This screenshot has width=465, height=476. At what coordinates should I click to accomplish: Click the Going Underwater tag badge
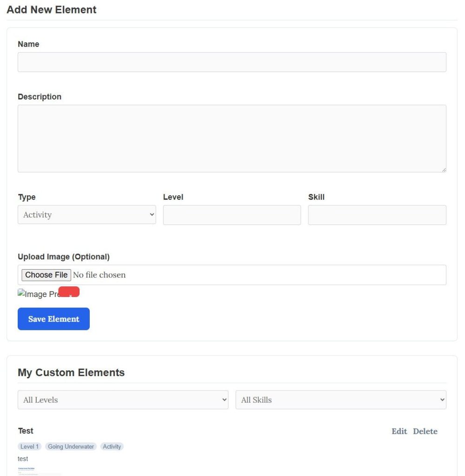(71, 447)
